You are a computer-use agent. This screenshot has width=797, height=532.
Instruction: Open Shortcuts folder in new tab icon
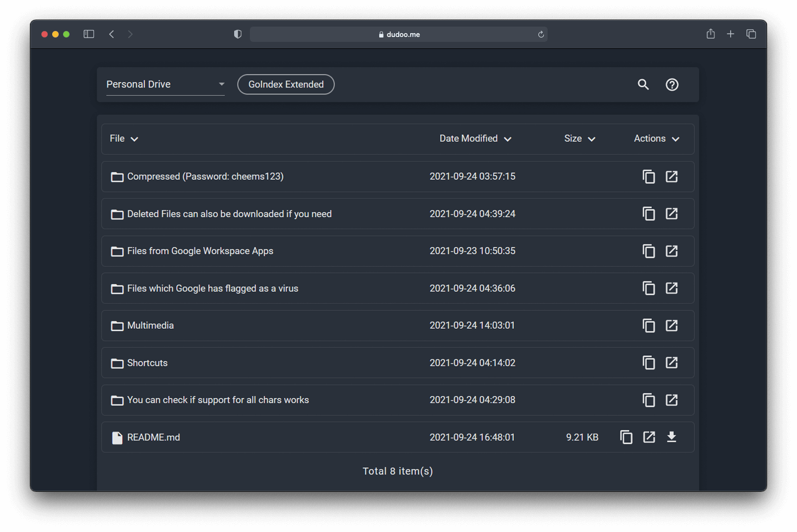672,362
